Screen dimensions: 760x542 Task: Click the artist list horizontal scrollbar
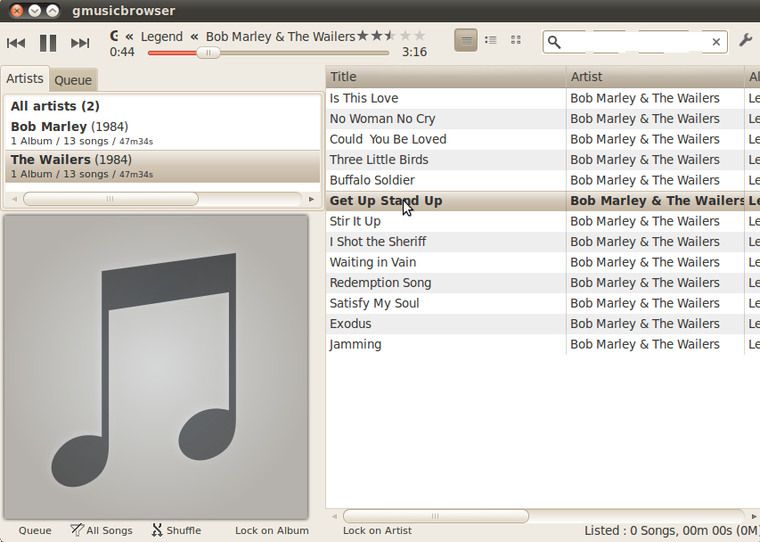click(111, 199)
